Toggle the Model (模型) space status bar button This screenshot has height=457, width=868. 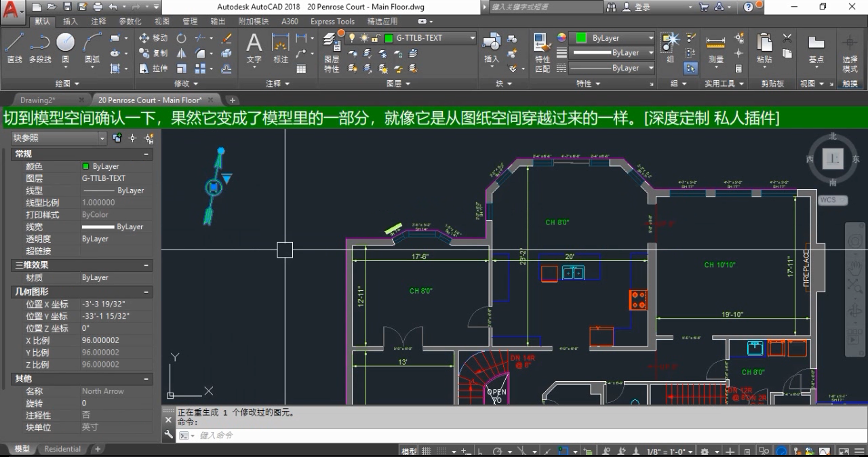[409, 452]
